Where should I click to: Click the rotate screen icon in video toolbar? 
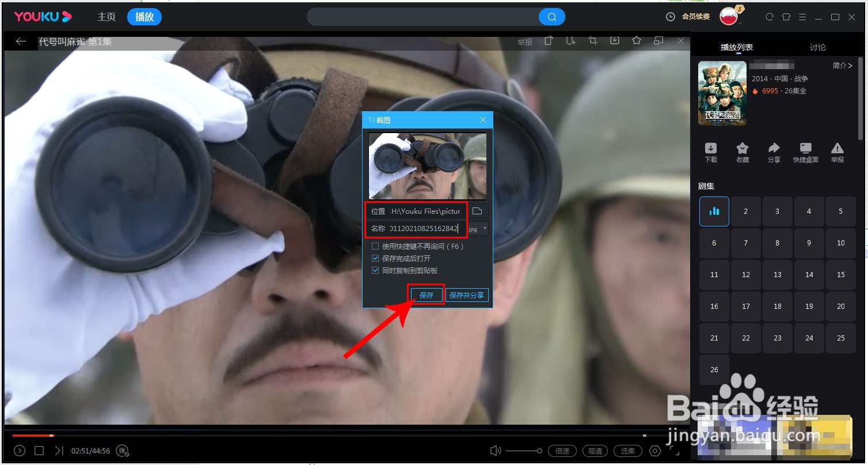pos(549,40)
